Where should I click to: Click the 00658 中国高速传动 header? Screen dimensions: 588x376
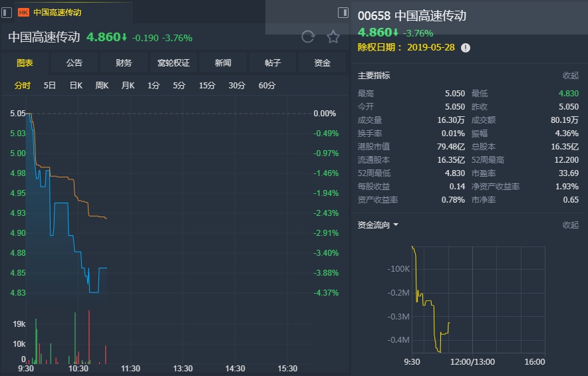point(412,16)
